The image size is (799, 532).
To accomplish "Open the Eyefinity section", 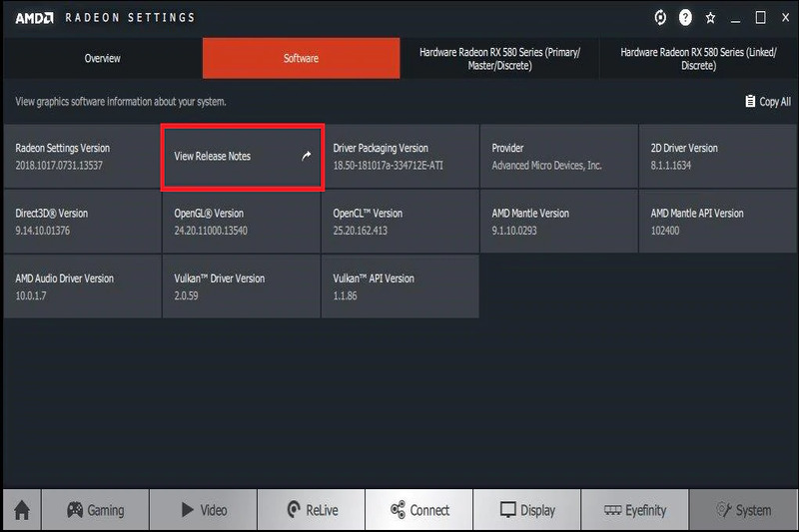I will coord(635,510).
